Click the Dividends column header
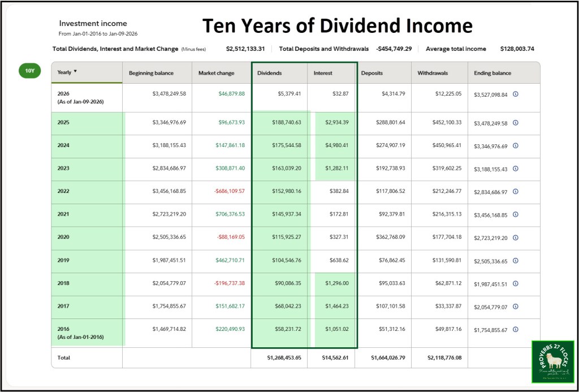 click(269, 73)
